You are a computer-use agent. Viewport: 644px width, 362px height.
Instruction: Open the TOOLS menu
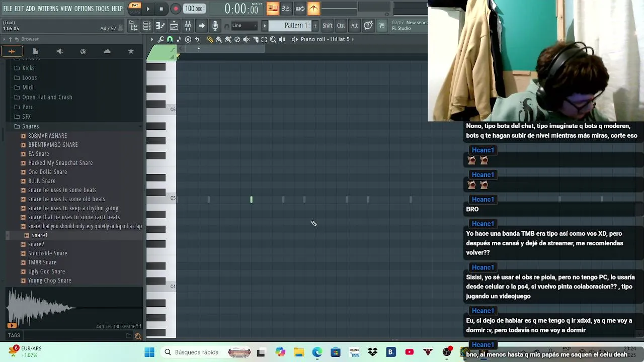click(103, 9)
